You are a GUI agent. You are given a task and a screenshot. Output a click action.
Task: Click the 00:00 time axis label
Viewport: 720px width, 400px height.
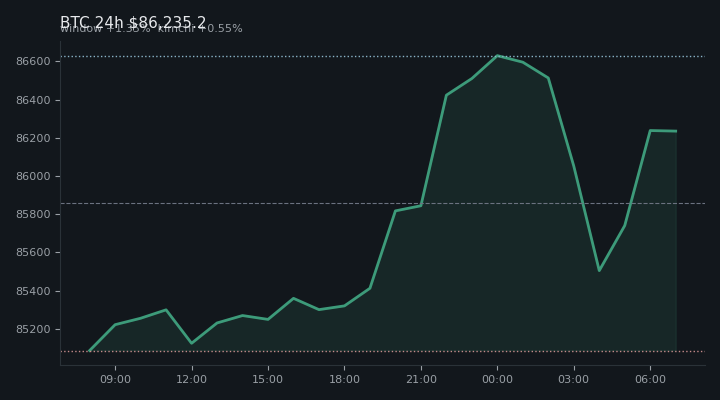(x=497, y=379)
